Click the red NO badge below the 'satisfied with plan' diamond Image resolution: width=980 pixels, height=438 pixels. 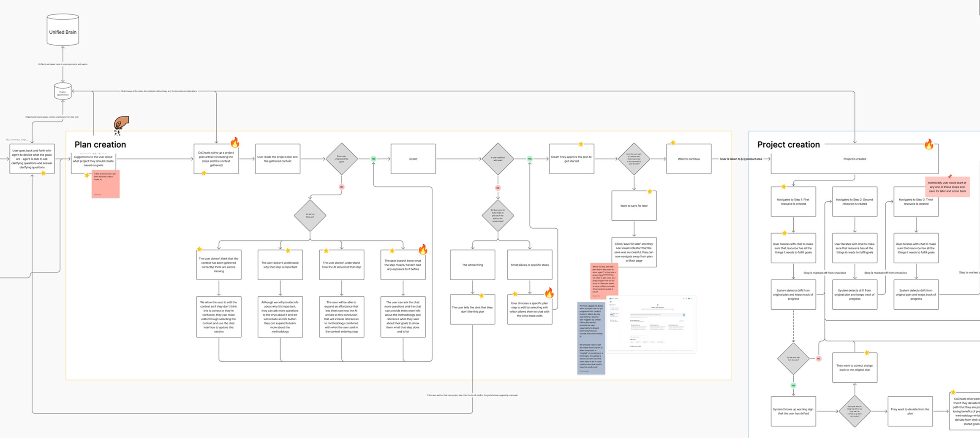[x=498, y=188]
